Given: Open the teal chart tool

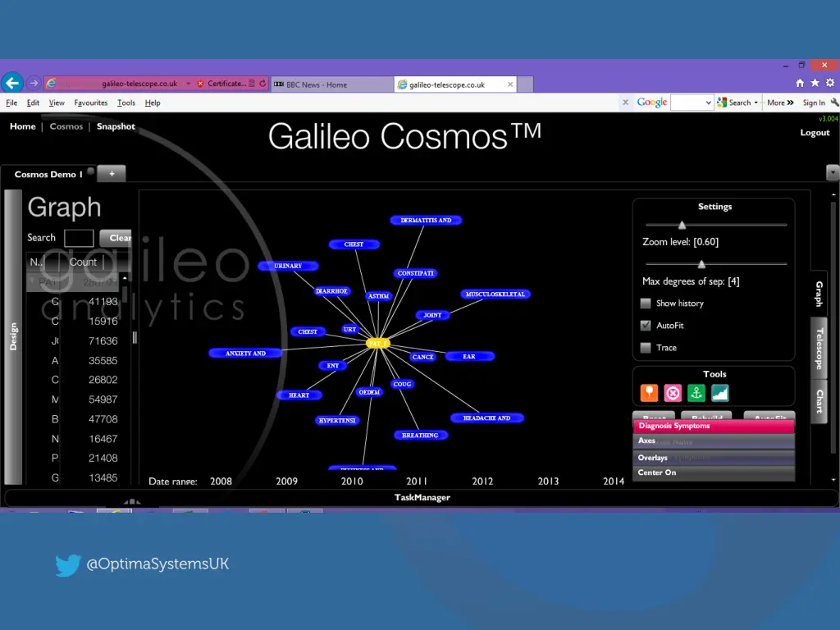Looking at the screenshot, I should point(719,393).
